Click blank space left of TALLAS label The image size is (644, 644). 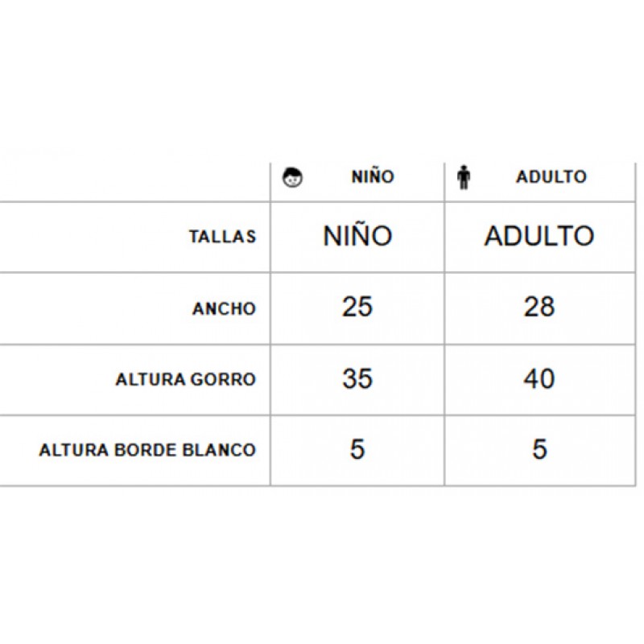click(93, 237)
